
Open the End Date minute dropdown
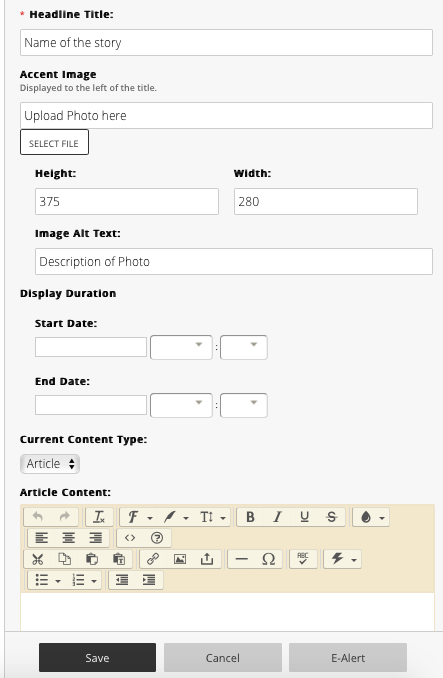tap(244, 405)
